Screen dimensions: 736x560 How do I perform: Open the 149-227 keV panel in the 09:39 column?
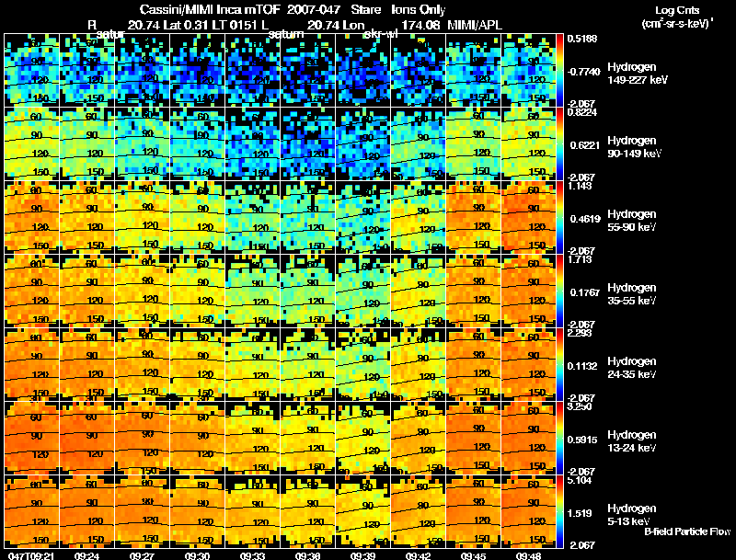(362, 71)
